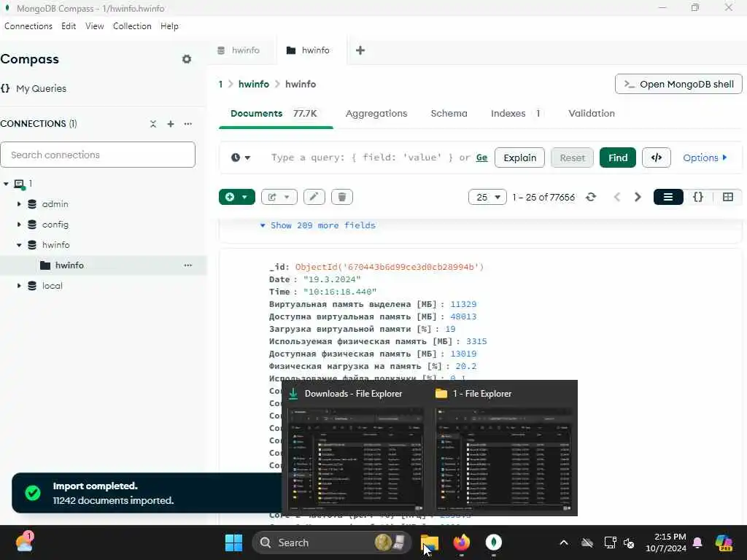Click the ObjectId value text
This screenshot has width=747, height=560.
(390, 267)
